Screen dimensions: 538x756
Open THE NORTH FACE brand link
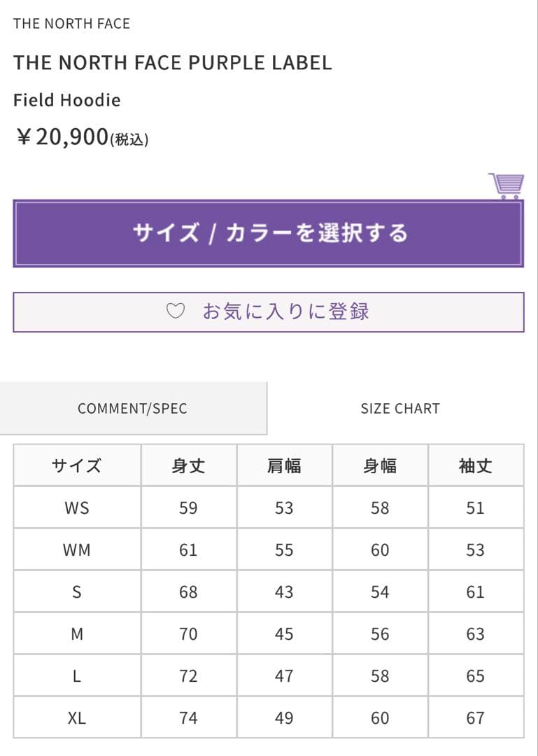(x=72, y=23)
